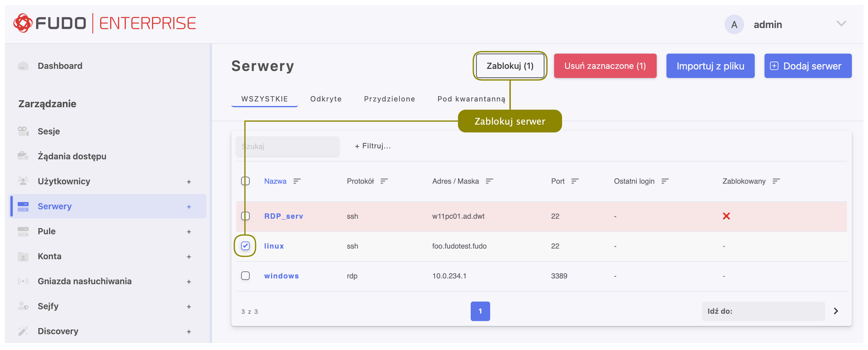Sort the table using the Nazwa sort icon

(297, 182)
